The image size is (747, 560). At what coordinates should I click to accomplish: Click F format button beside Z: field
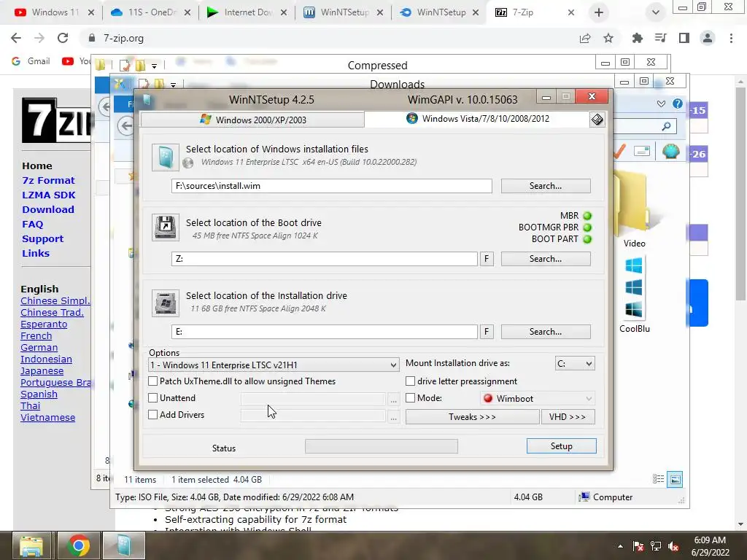point(487,259)
